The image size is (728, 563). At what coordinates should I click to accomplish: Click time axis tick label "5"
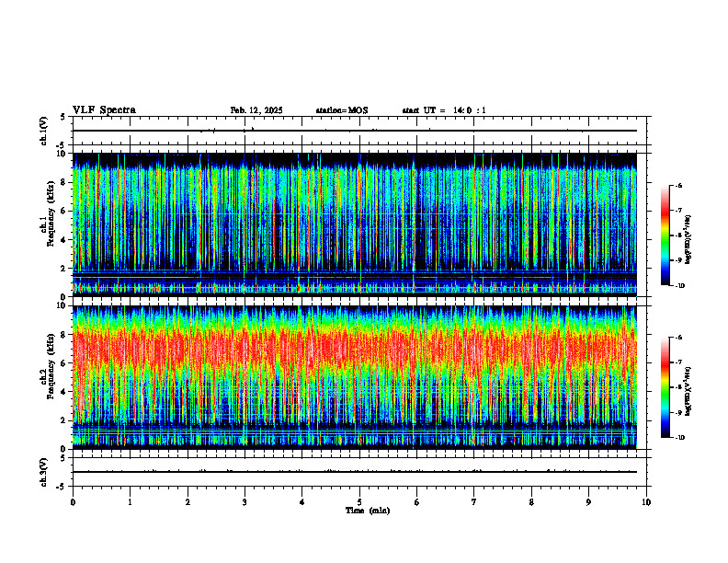[x=359, y=502]
